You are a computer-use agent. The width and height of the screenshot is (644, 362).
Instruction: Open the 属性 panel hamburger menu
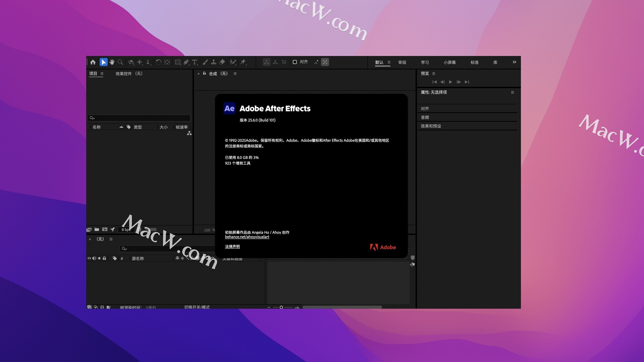click(512, 92)
